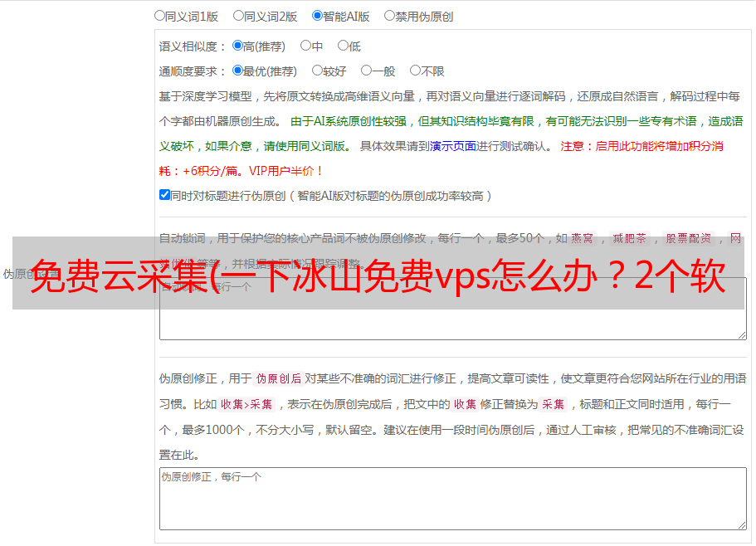
Task: Grab the 伪原创修正 textarea resize handle
Action: click(x=742, y=525)
